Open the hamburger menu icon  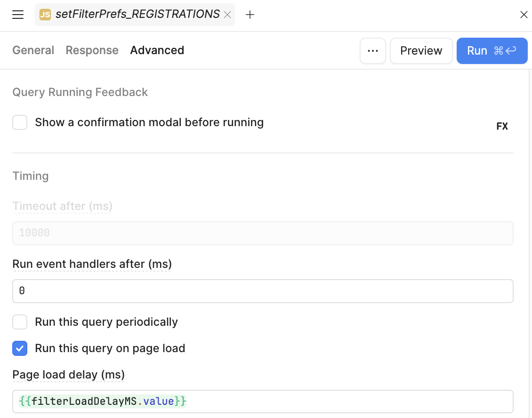pos(17,15)
